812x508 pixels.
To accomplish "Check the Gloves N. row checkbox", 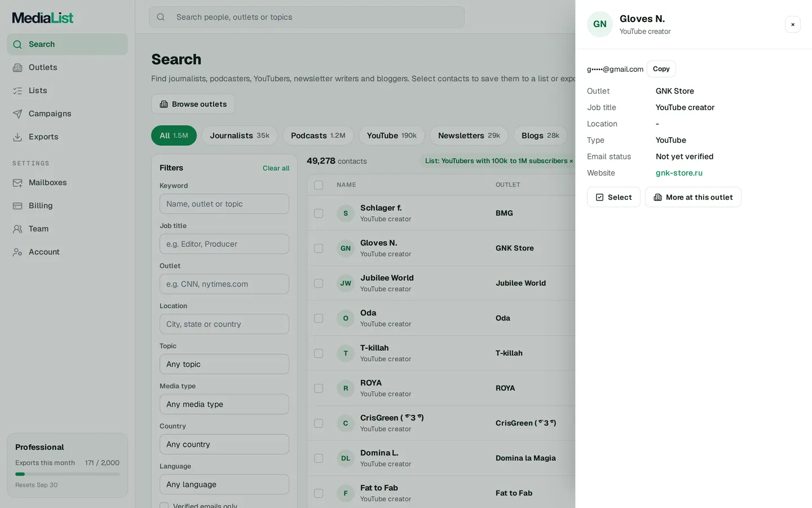I will coord(319,248).
